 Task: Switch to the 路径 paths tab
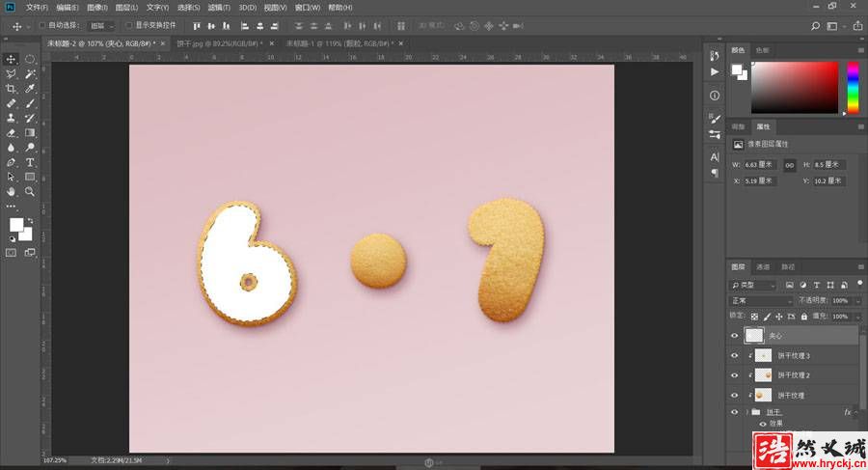788,267
